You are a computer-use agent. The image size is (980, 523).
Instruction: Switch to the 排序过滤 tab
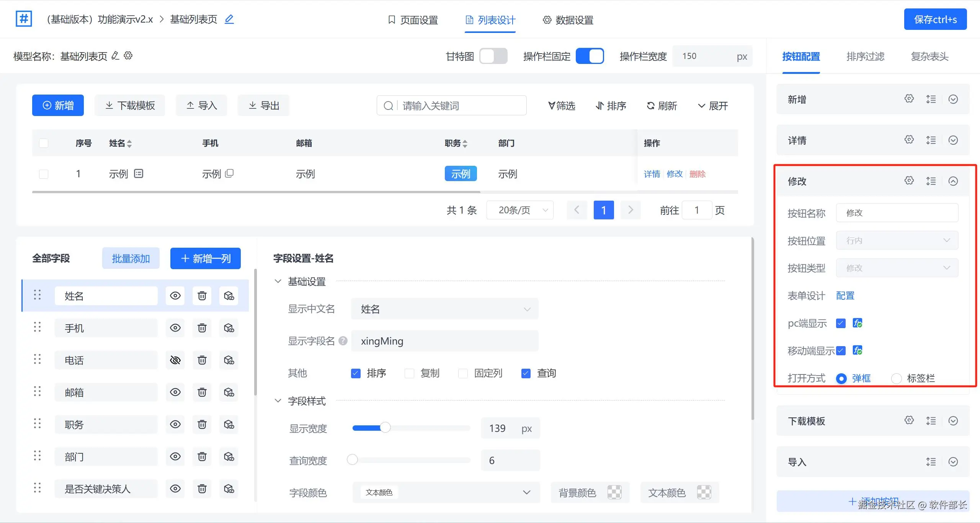(865, 57)
